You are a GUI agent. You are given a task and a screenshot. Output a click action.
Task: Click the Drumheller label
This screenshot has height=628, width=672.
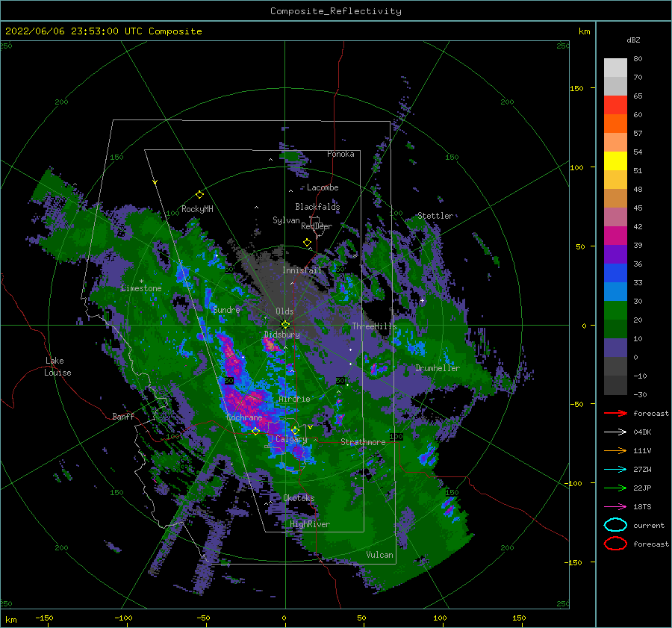point(438,368)
